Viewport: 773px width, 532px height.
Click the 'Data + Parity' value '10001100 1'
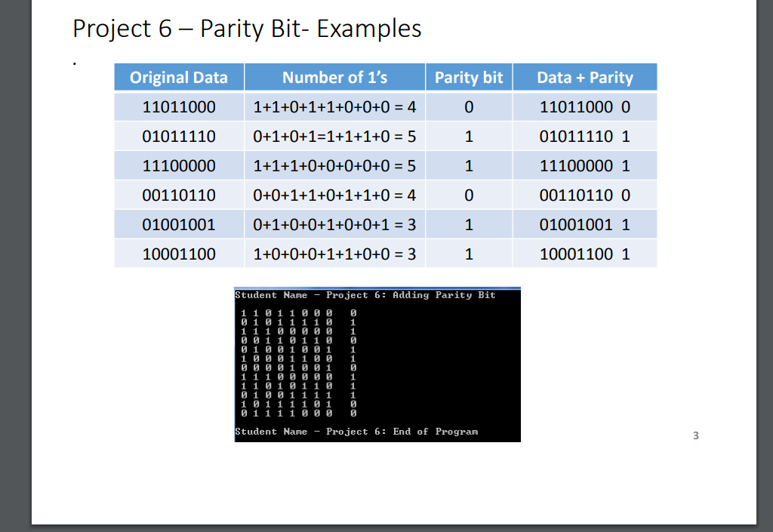[x=584, y=254]
